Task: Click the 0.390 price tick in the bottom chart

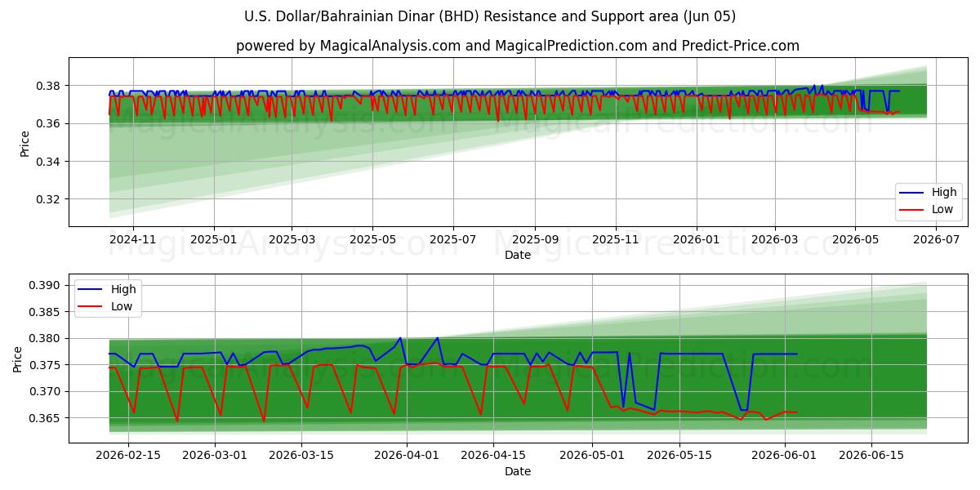Action: click(47, 286)
